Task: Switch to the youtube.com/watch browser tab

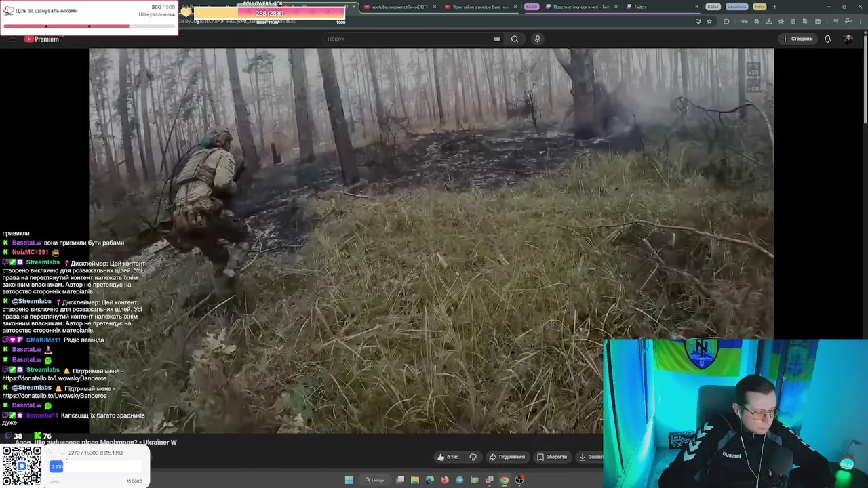Action: 400,7
